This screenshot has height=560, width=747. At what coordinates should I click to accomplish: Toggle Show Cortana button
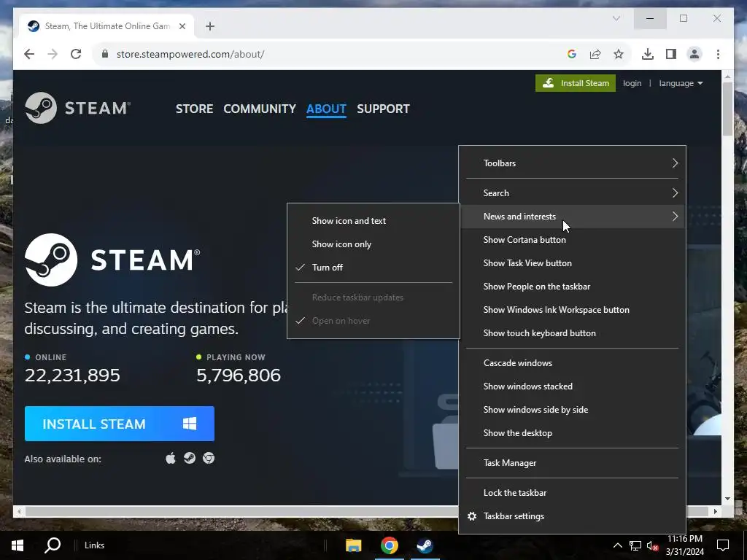tap(572, 239)
